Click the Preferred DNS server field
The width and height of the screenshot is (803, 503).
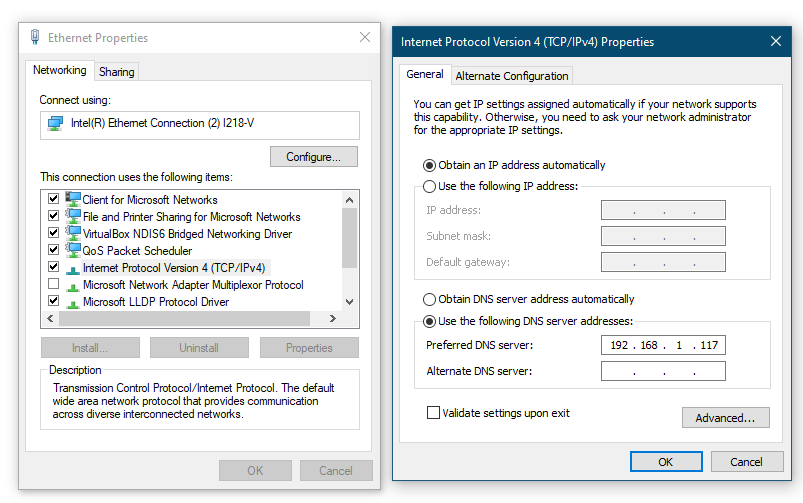point(663,345)
